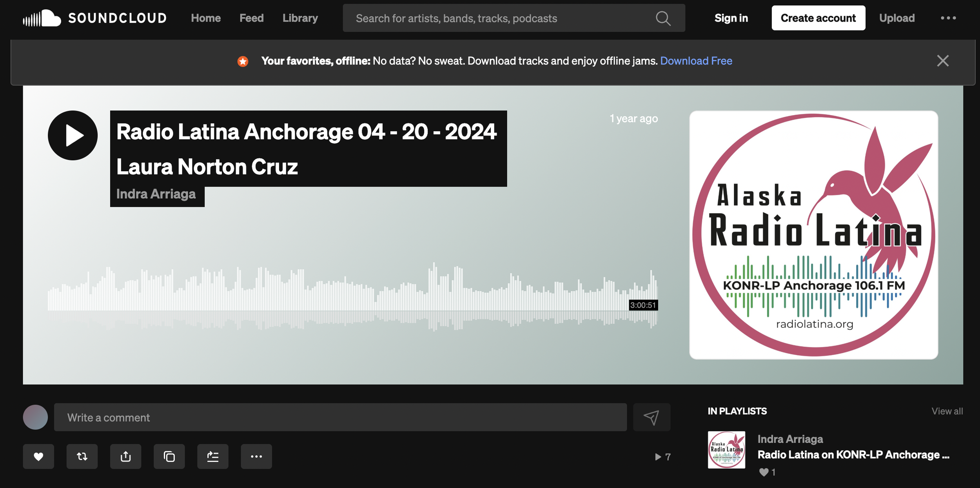Click the SoundCloud logo
980x488 pixels.
point(94,18)
